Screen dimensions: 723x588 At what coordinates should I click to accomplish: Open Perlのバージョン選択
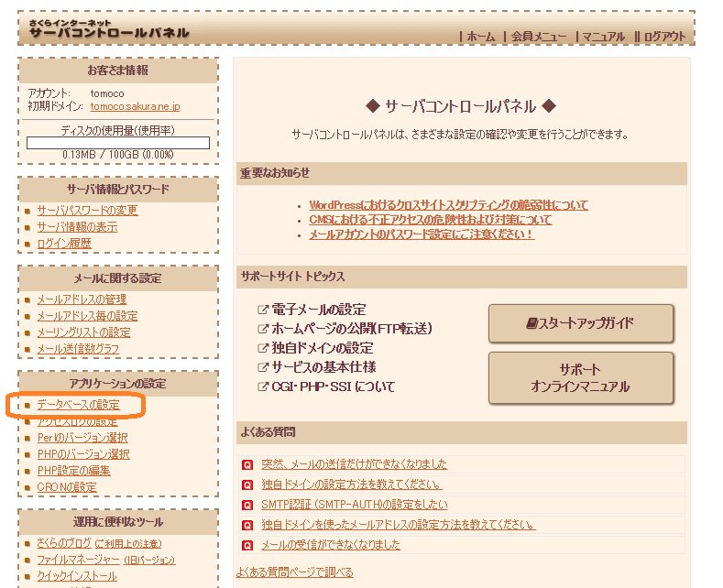pyautogui.click(x=82, y=438)
